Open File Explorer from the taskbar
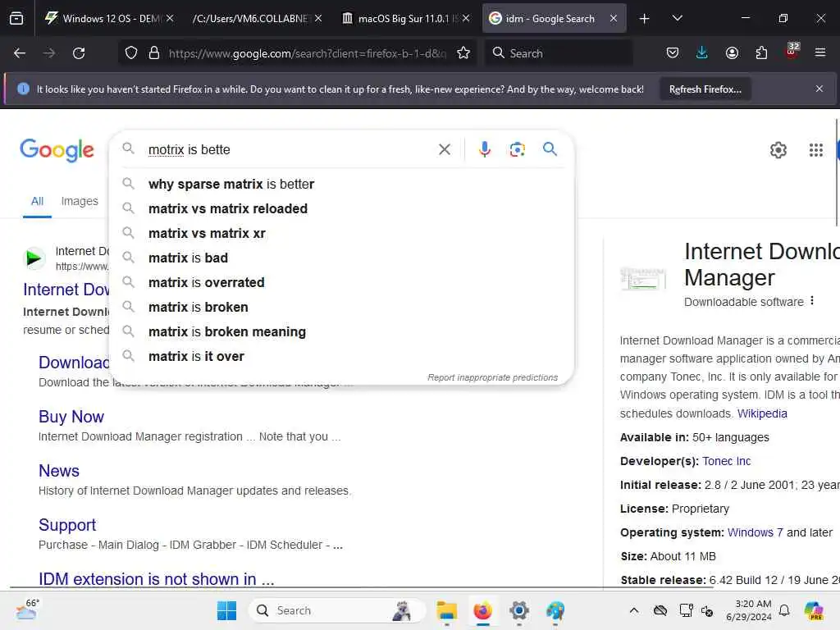The width and height of the screenshot is (840, 630). [446, 610]
